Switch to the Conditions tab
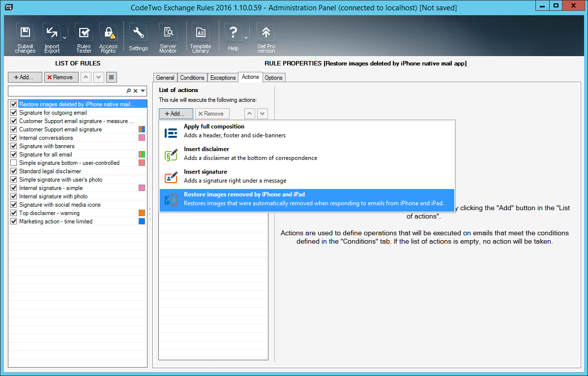 (x=192, y=78)
